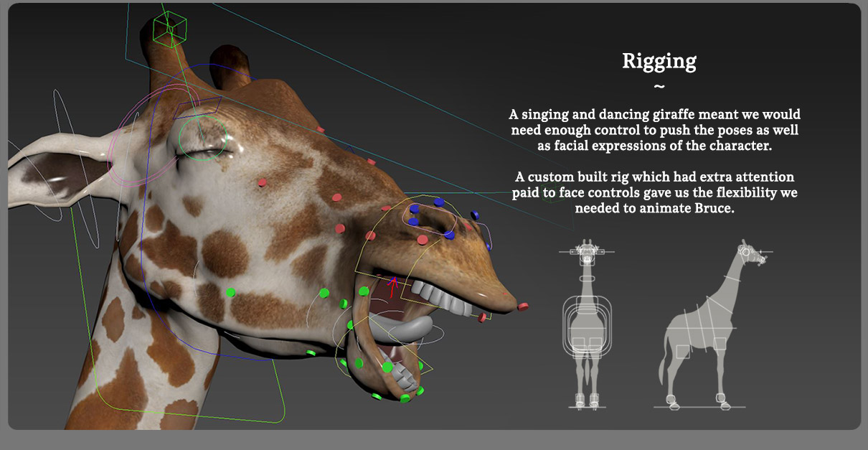
Task: Select the purple square control above the eye
Action: [198, 108]
